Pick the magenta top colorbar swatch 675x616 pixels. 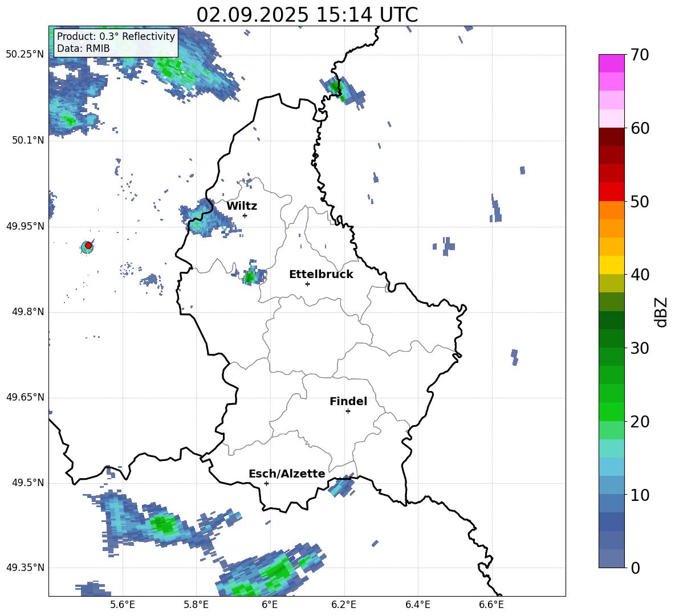tap(611, 63)
